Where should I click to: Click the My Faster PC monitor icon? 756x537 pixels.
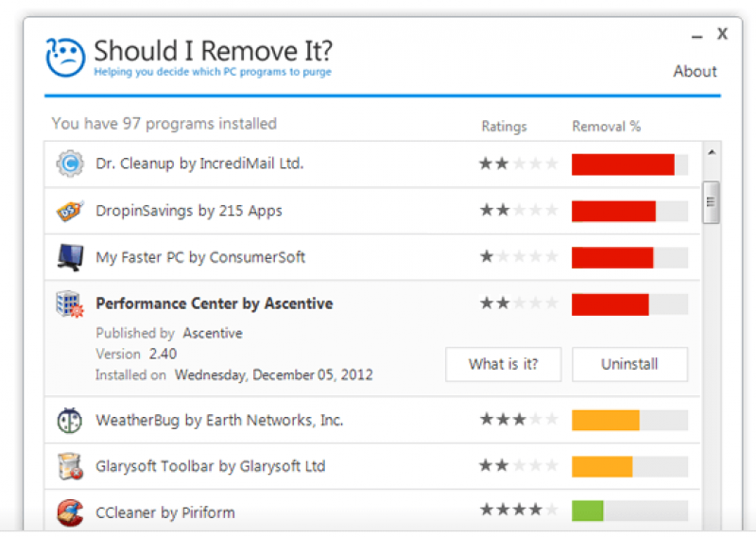point(70,256)
